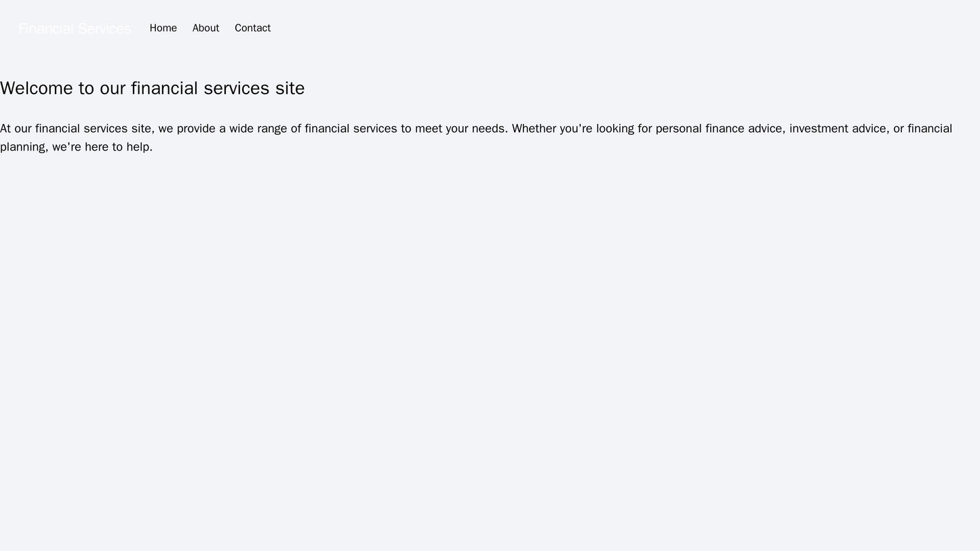Click the word "Whether" in the paragraph
The height and width of the screenshot is (551, 980).
tap(533, 128)
